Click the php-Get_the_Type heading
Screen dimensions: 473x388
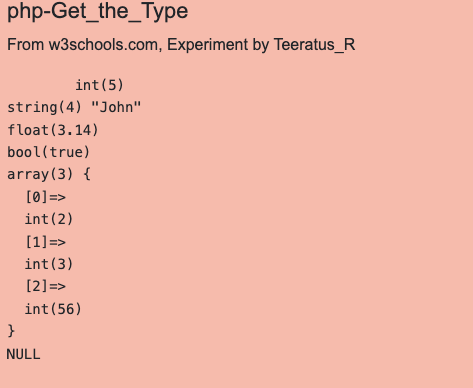(x=97, y=12)
